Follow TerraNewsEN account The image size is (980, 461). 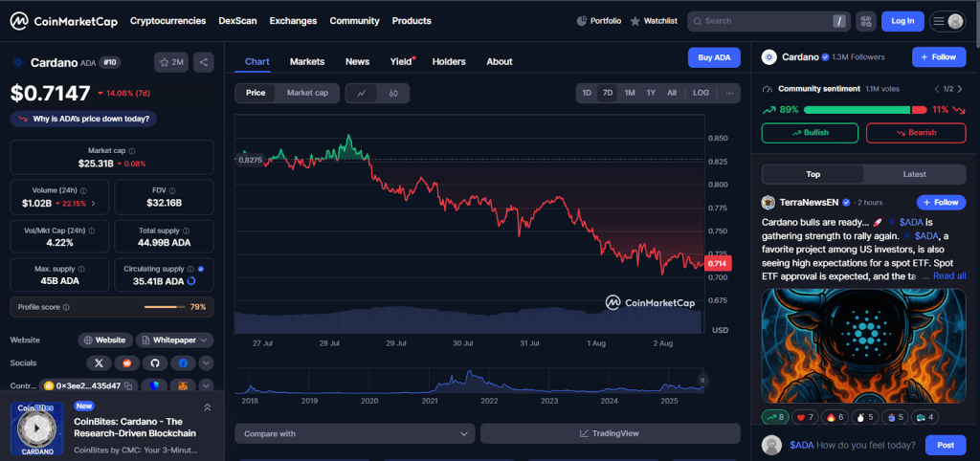coord(942,203)
